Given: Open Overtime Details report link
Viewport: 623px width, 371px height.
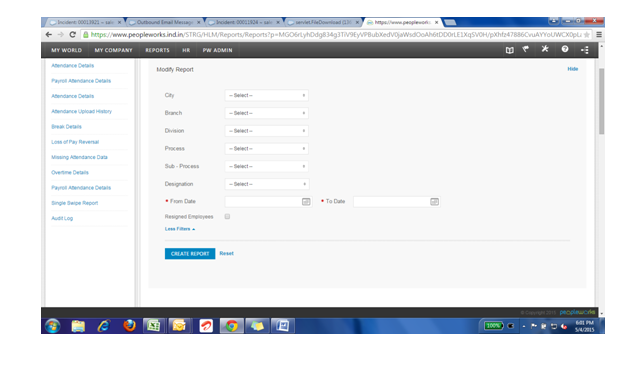Looking at the screenshot, I should tap(70, 172).
